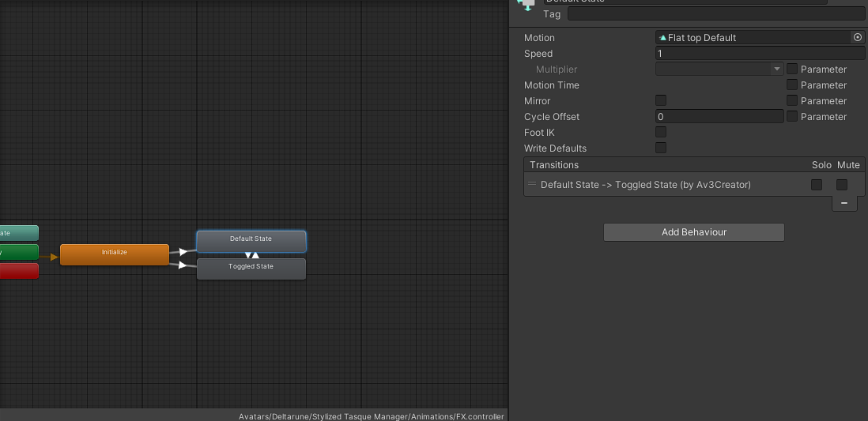This screenshot has width=868, height=421.
Task: Click the Initialize to Default State transition arrow
Action: pos(183,252)
